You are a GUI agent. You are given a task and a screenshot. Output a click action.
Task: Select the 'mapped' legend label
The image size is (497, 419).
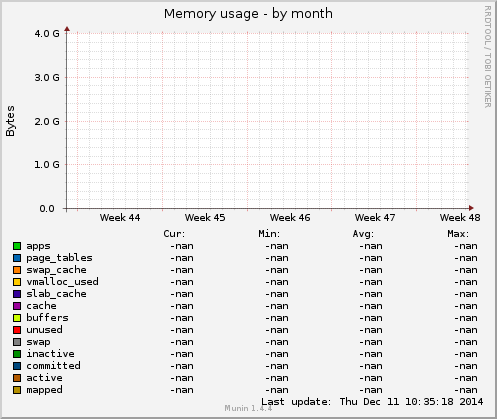coord(44,390)
